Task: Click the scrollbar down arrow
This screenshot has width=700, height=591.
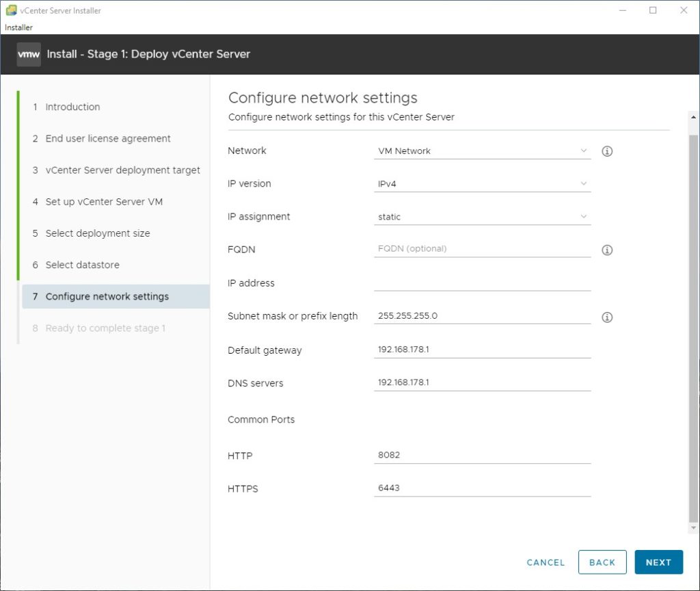Action: (x=693, y=527)
